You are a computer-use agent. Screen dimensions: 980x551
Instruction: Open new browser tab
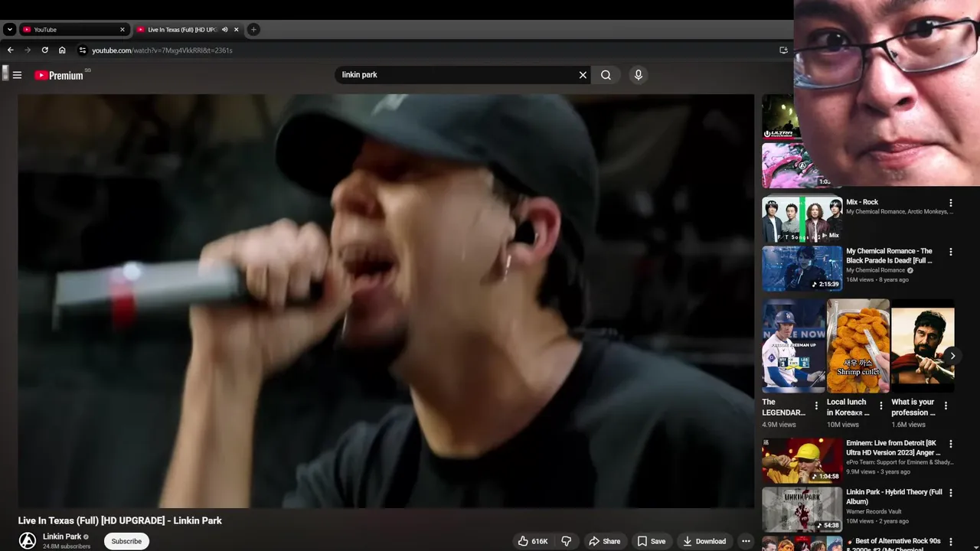tap(253, 30)
